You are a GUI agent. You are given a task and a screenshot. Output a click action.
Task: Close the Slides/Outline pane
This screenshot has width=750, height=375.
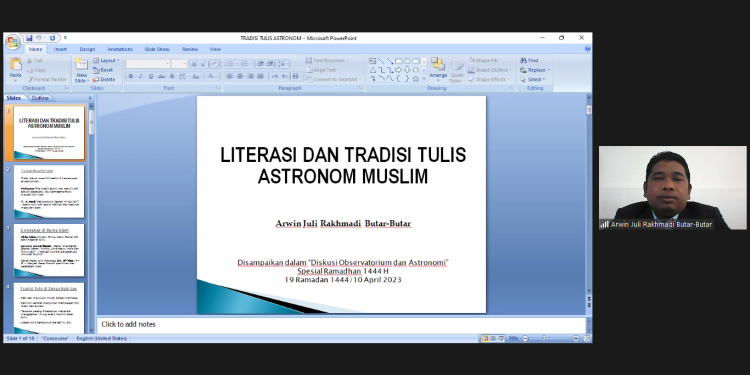[90, 98]
